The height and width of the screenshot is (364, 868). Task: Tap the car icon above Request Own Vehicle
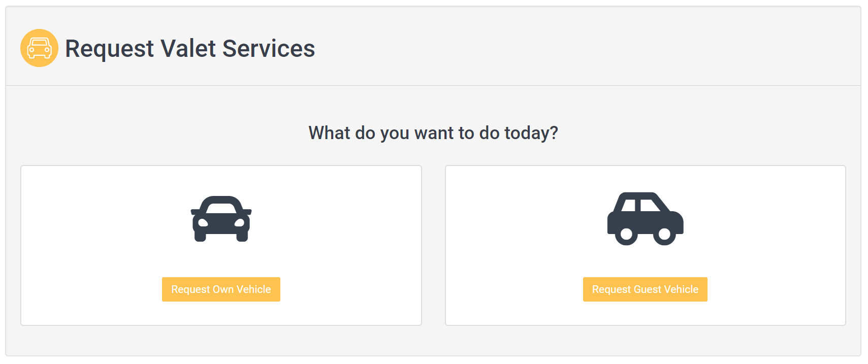[221, 219]
